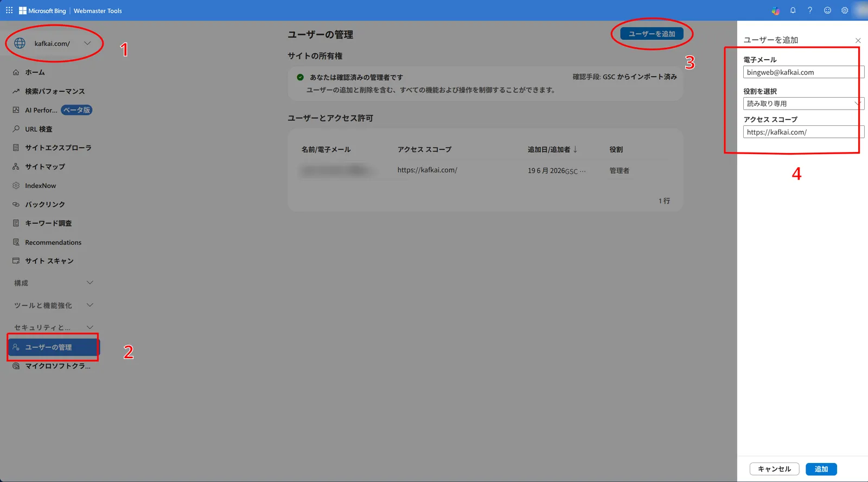This screenshot has height=482, width=868.
Task: Click the Webmaster Tools title link
Action: pos(98,11)
